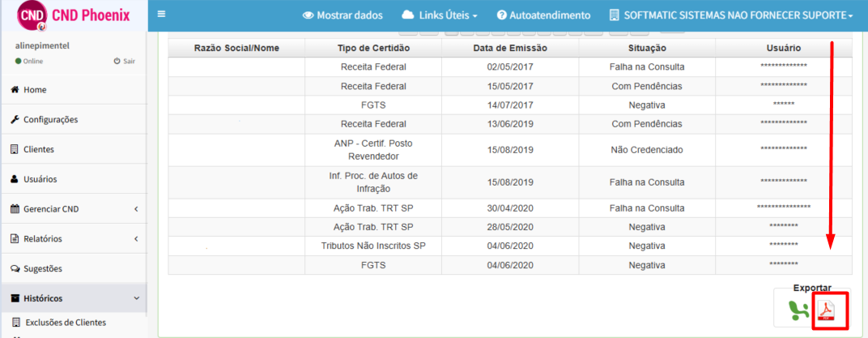
Task: Toggle the hamburger sidebar menu
Action: pyautogui.click(x=162, y=14)
